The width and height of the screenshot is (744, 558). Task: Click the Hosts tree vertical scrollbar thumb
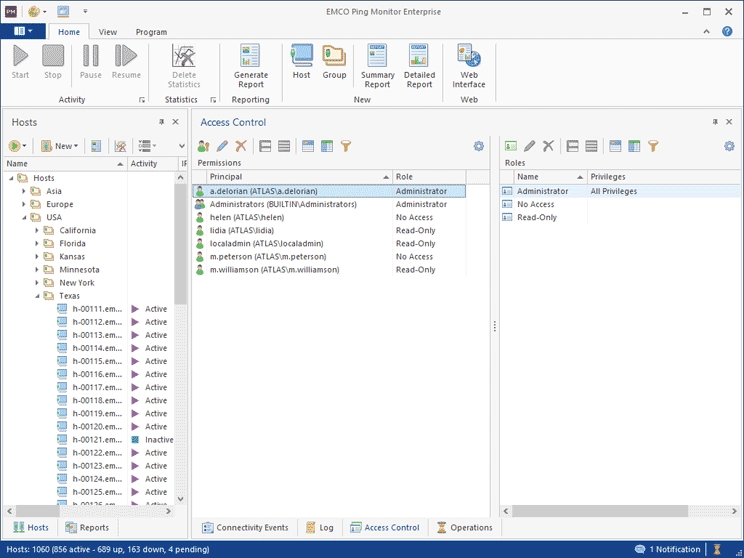[x=180, y=244]
